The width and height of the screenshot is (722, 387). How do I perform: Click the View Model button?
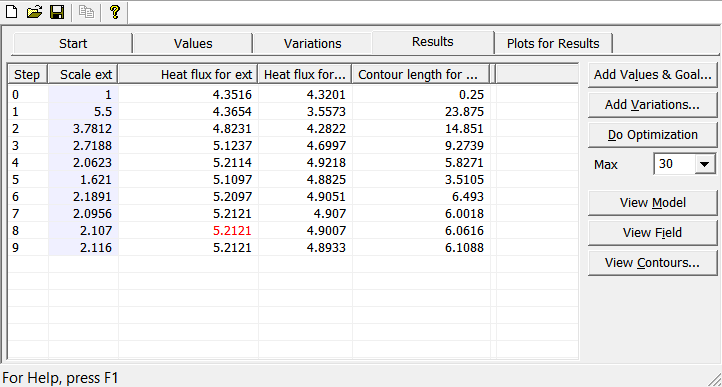652,202
